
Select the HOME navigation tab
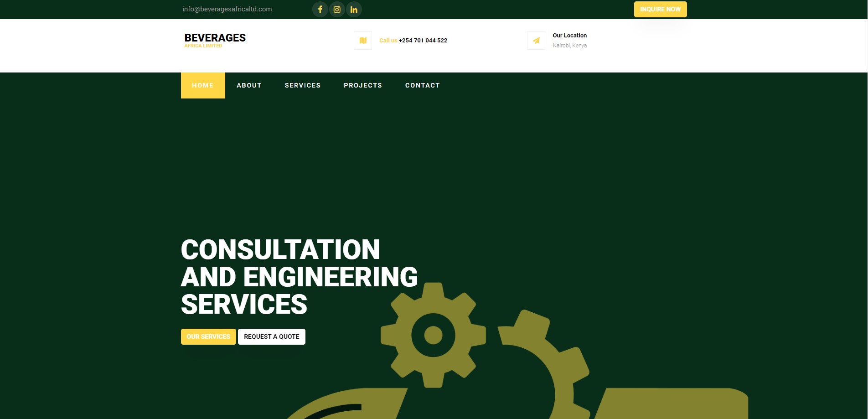[x=203, y=85]
